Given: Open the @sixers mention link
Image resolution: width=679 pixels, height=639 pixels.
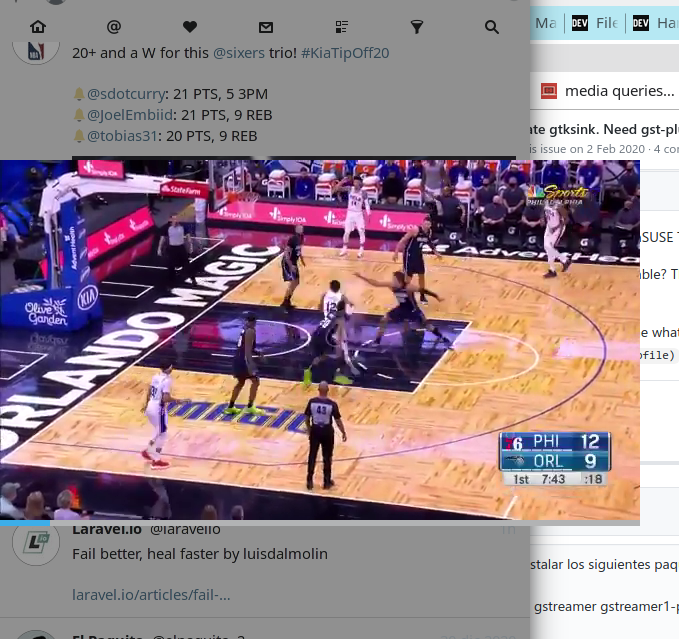Looking at the screenshot, I should (x=239, y=53).
